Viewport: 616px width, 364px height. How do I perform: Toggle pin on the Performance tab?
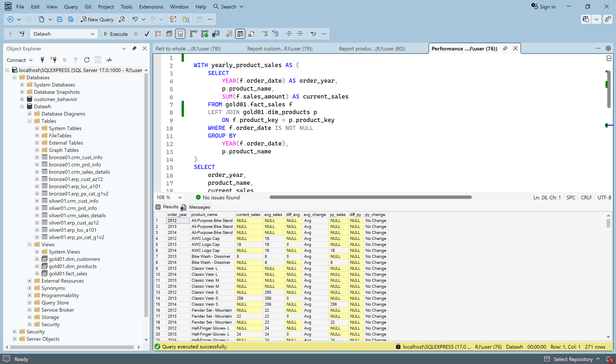[x=505, y=48]
